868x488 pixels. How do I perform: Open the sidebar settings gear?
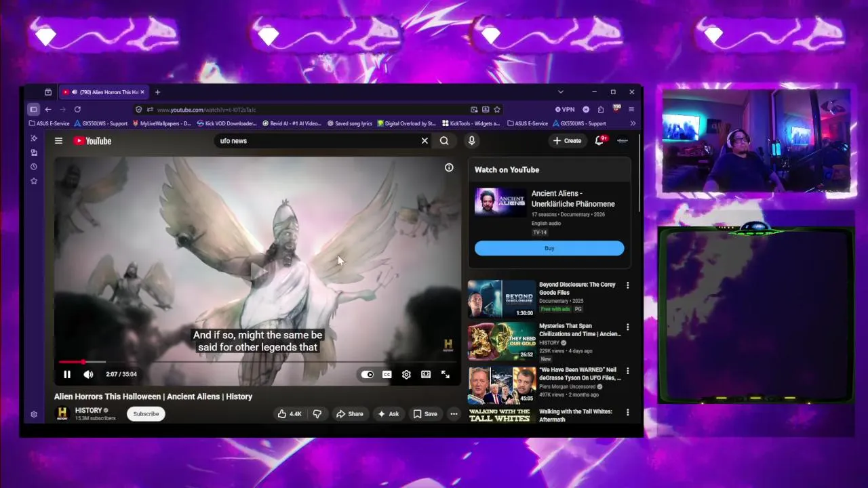pos(34,414)
